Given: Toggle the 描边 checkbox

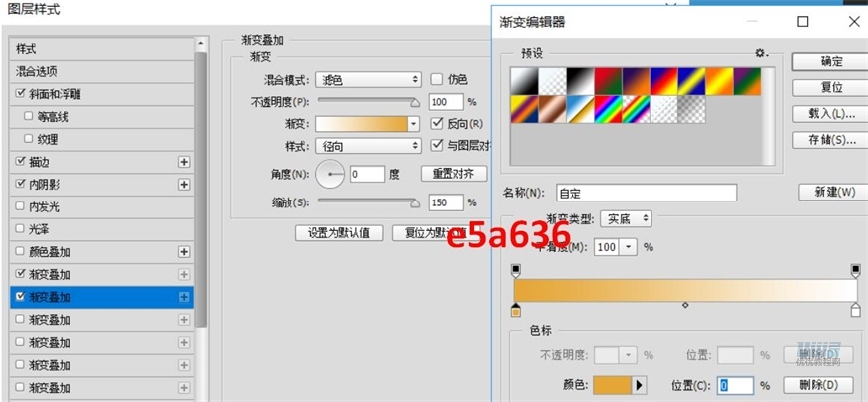Looking at the screenshot, I should click(x=21, y=162).
